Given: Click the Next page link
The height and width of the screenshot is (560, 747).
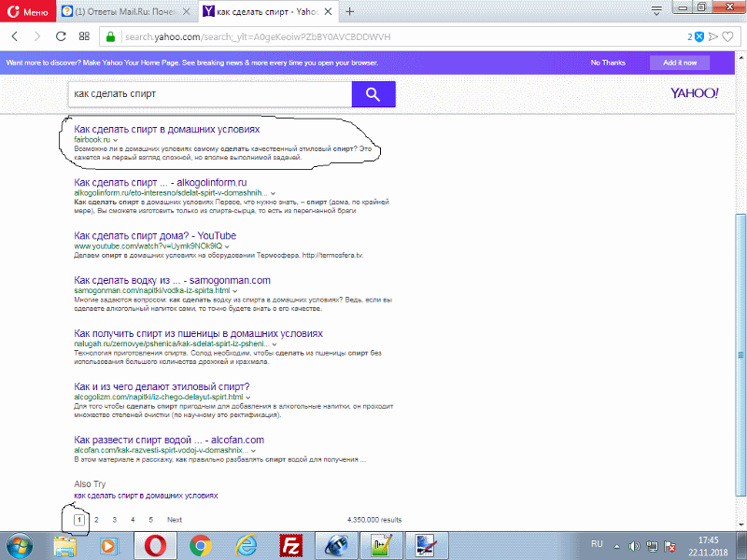Looking at the screenshot, I should (x=175, y=520).
